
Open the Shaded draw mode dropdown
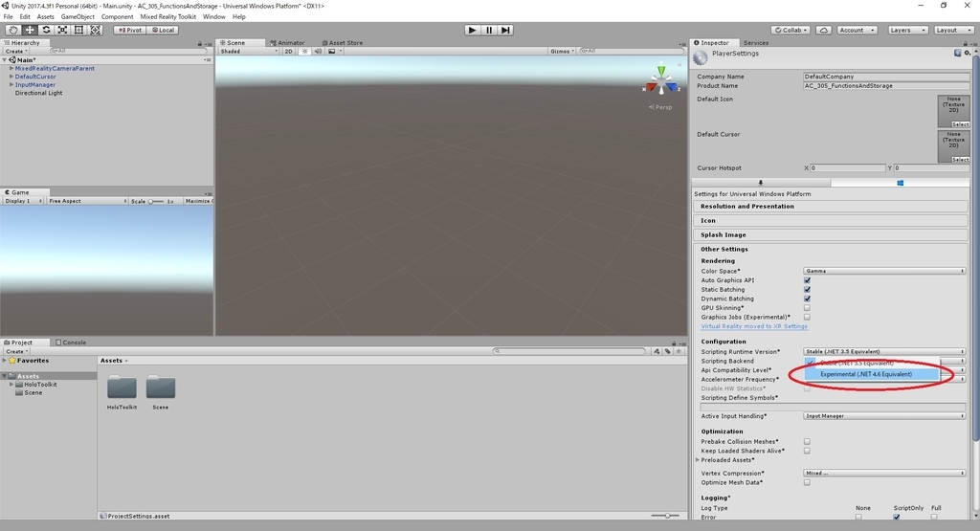coord(248,52)
